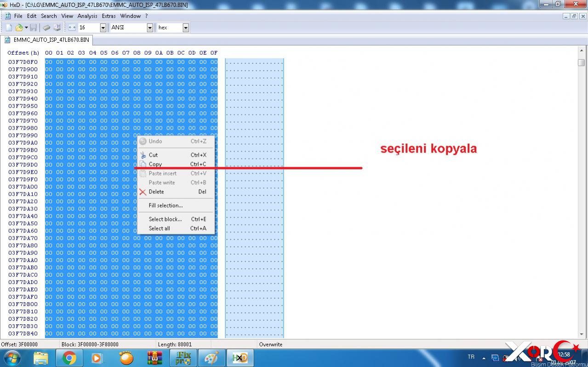Image resolution: width=588 pixels, height=367 pixels.
Task: Expand the bytes per row dropdown showing 16
Action: click(x=103, y=28)
